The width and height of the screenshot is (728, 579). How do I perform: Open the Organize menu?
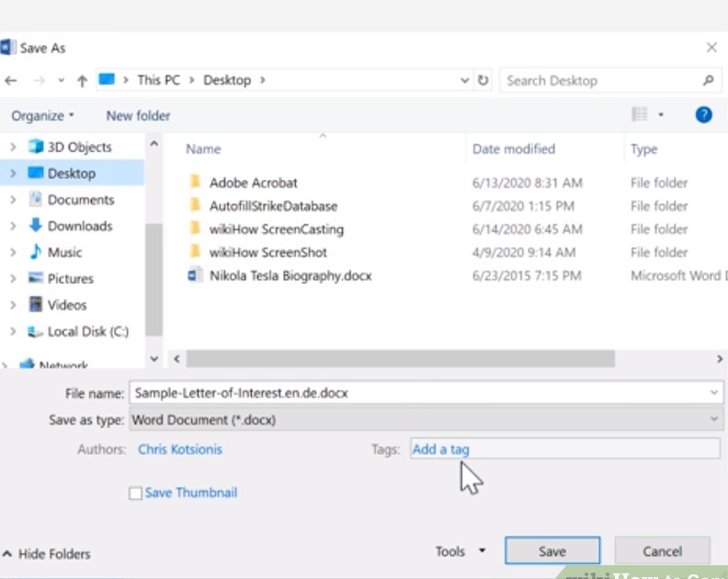[42, 116]
